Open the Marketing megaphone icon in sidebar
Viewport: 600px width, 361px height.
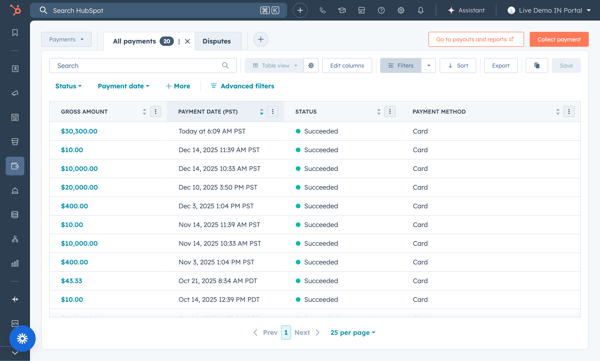pos(15,93)
